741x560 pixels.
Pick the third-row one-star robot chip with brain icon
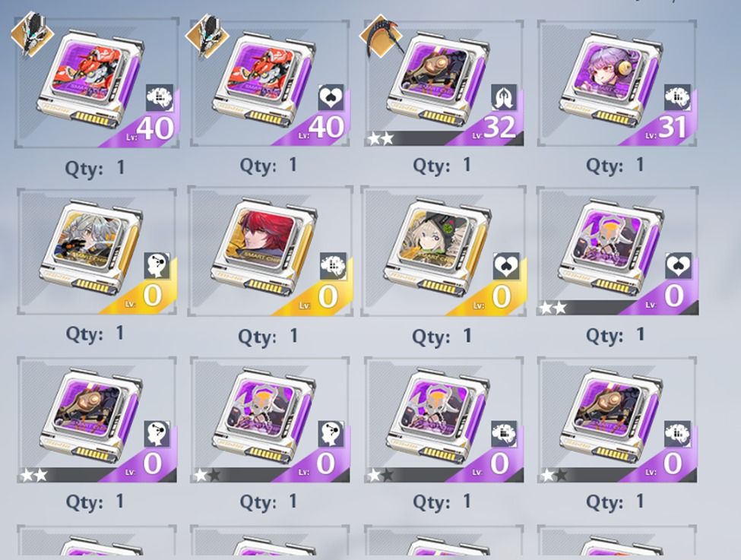[x=444, y=419]
